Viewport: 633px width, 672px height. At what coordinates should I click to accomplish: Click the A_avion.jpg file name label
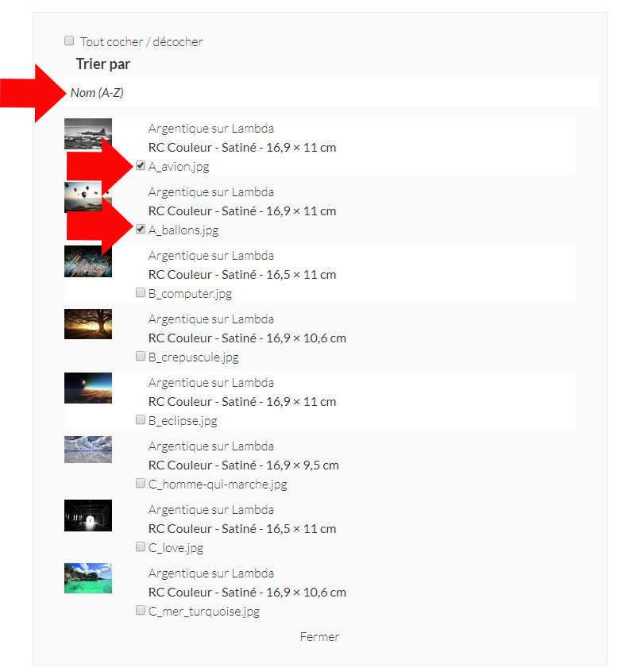(x=179, y=167)
